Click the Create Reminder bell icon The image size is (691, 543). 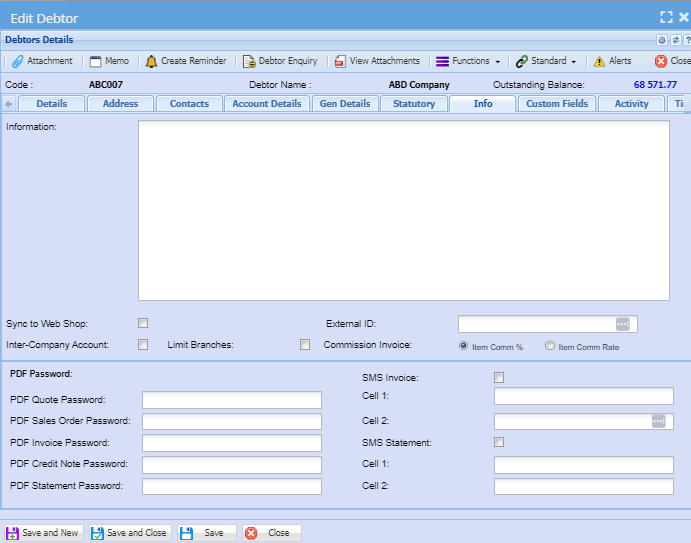coord(152,61)
